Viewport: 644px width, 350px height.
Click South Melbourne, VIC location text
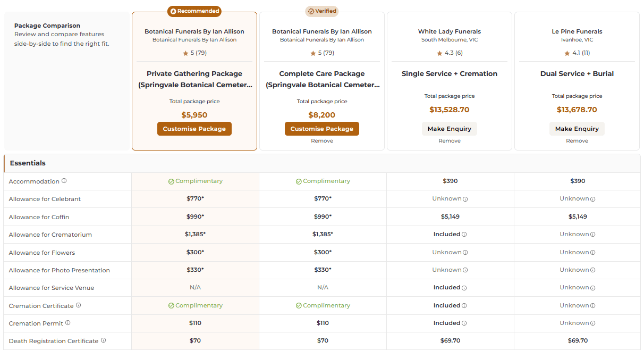[450, 40]
